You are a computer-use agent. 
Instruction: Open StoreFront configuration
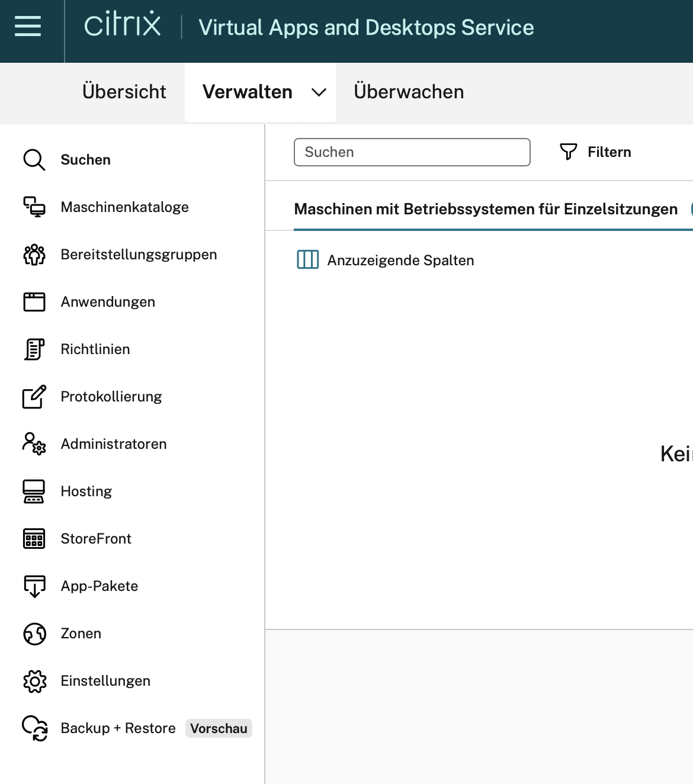96,539
